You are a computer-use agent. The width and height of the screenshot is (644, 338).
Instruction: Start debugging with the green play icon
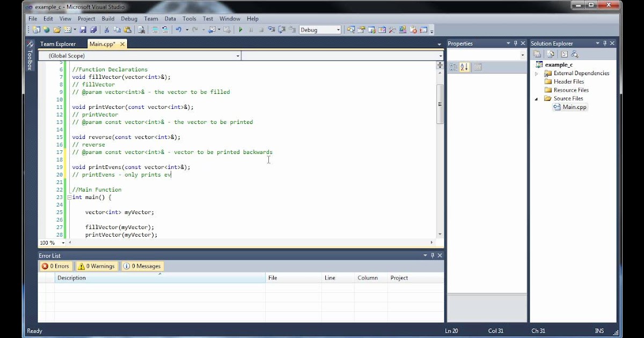tap(240, 30)
